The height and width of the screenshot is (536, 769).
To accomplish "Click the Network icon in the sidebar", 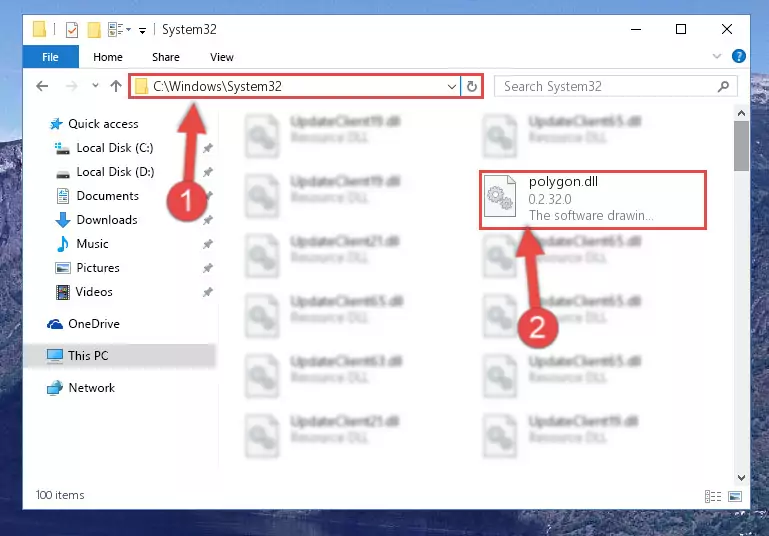I will pyautogui.click(x=55, y=388).
